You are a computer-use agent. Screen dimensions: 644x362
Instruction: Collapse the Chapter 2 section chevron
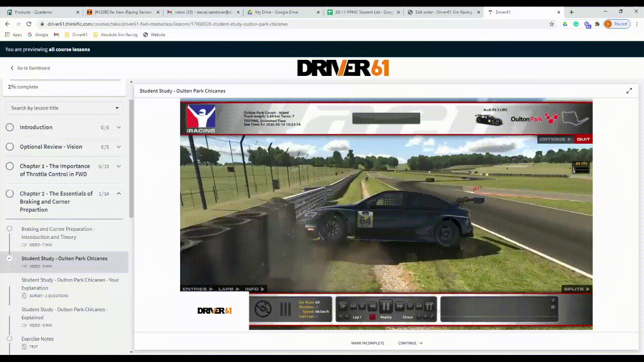(x=119, y=194)
